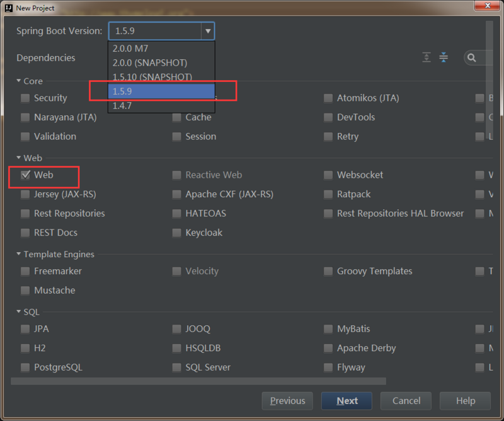
Task: Open Help for this dialog
Action: pyautogui.click(x=466, y=401)
